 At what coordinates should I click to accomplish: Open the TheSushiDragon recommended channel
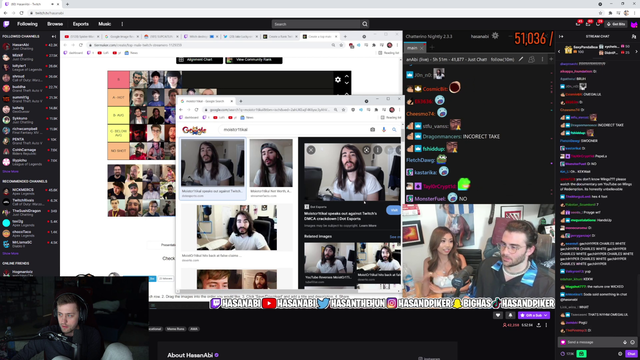(x=29, y=213)
